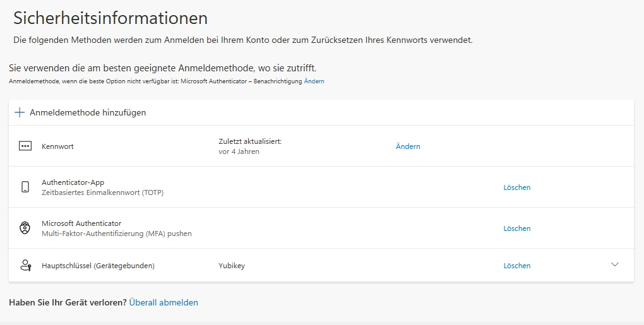Select the Authenticator-App row title

pyautogui.click(x=73, y=182)
